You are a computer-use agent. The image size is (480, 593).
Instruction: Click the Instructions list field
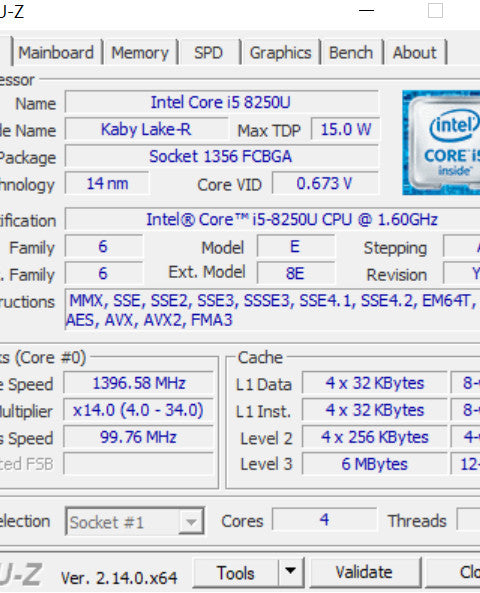272,310
